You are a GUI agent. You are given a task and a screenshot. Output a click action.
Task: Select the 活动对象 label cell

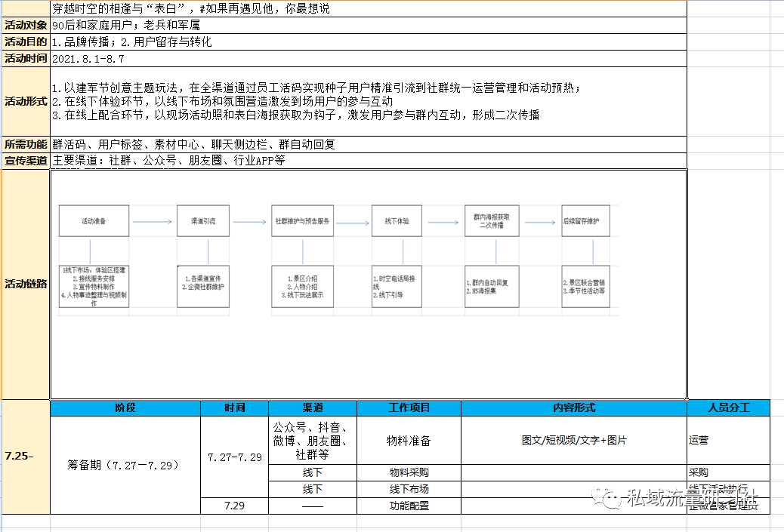pos(26,25)
